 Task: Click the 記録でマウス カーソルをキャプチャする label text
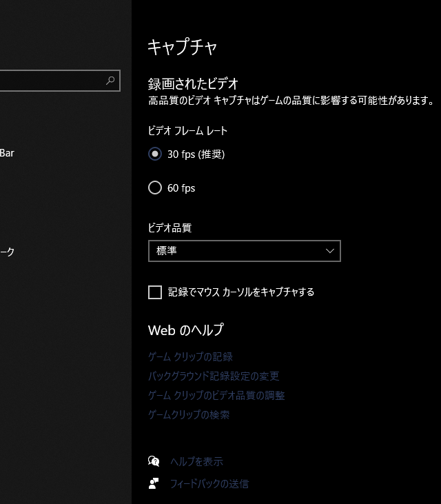tap(241, 292)
